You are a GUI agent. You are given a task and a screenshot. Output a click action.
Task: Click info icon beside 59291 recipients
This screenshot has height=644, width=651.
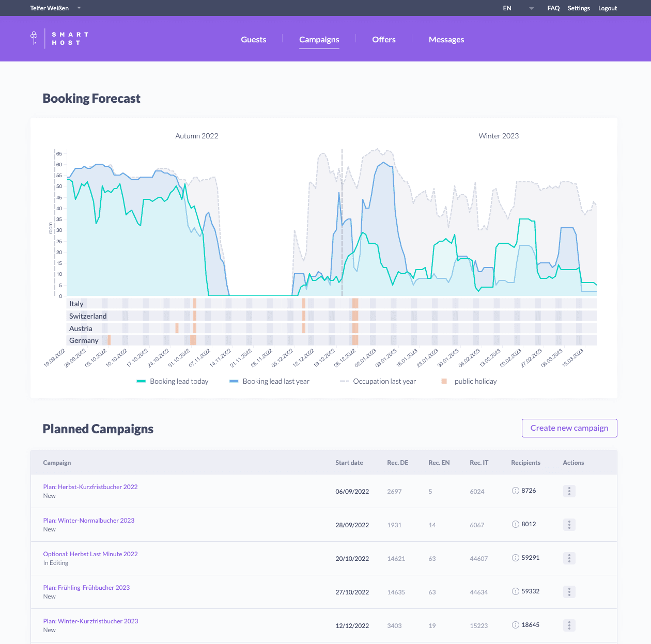[x=515, y=558]
